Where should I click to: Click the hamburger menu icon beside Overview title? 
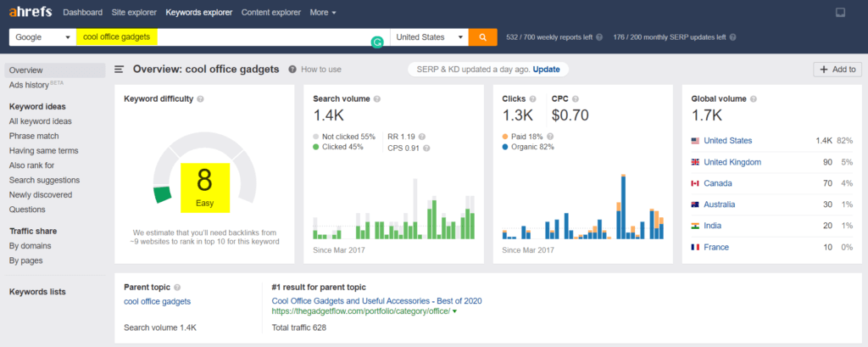click(x=119, y=70)
